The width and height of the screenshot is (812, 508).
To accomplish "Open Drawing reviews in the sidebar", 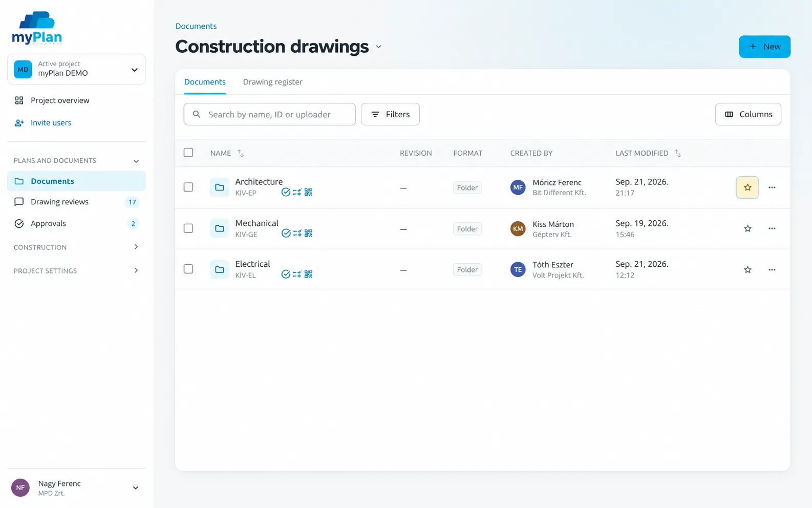I will [76, 202].
